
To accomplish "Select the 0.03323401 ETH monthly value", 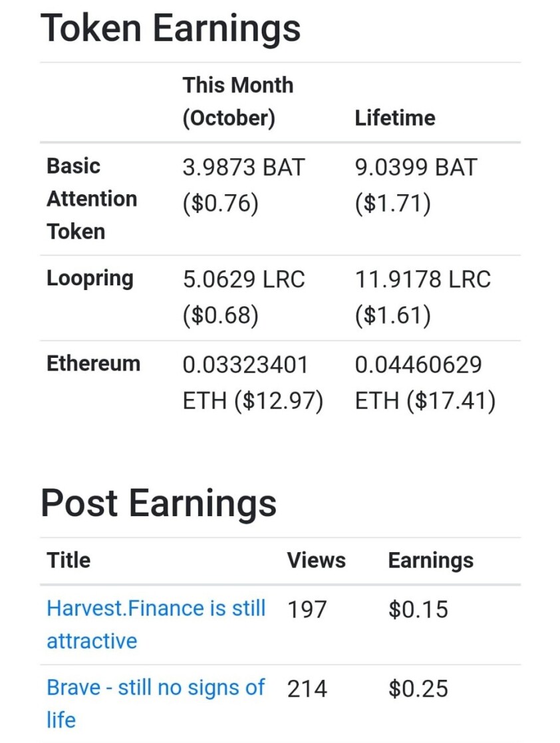I will [x=253, y=382].
